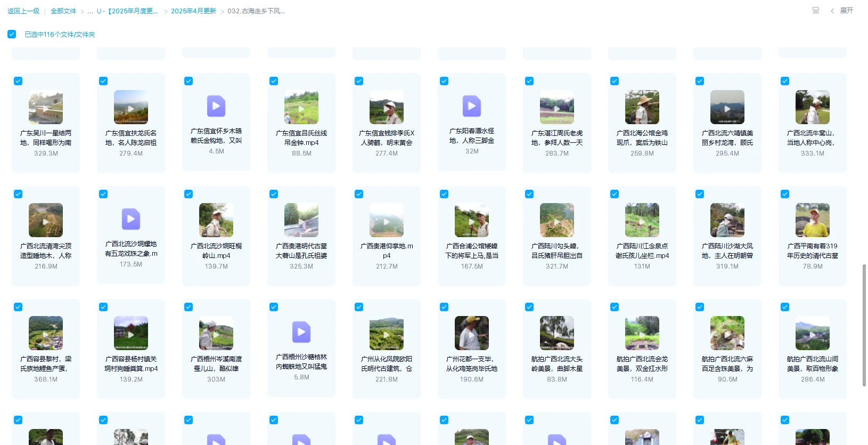Open thumbnail of 航拍广西北流山间美景 video
Screen dimensions: 868x445
pyautogui.click(x=813, y=333)
